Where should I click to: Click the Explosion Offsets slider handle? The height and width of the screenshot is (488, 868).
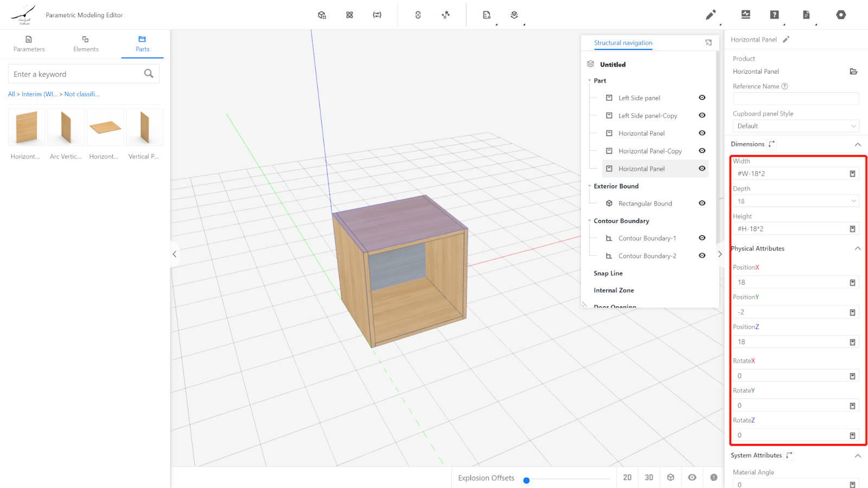526,480
